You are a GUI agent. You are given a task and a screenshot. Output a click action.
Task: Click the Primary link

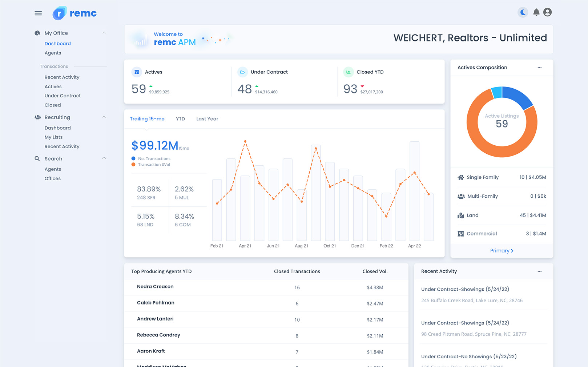(502, 251)
